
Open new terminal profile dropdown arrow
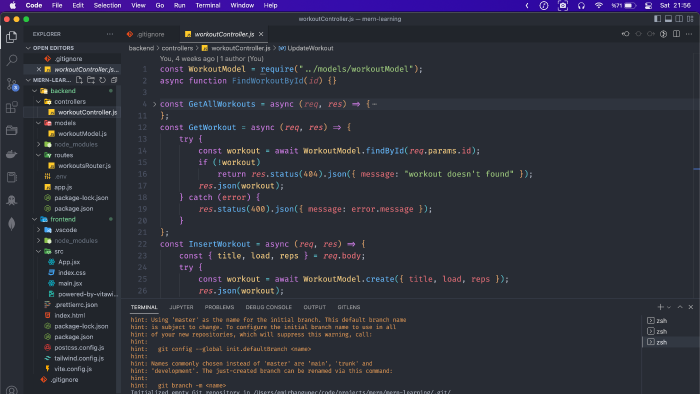[669, 307]
